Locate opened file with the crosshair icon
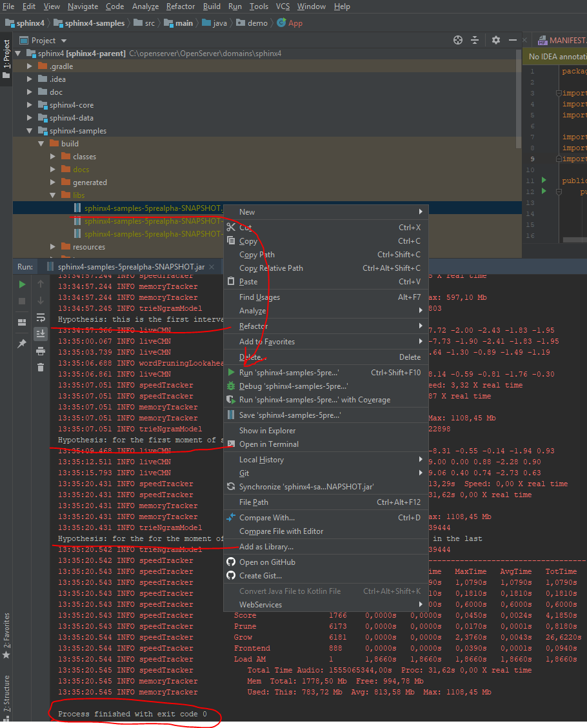 pyautogui.click(x=457, y=40)
